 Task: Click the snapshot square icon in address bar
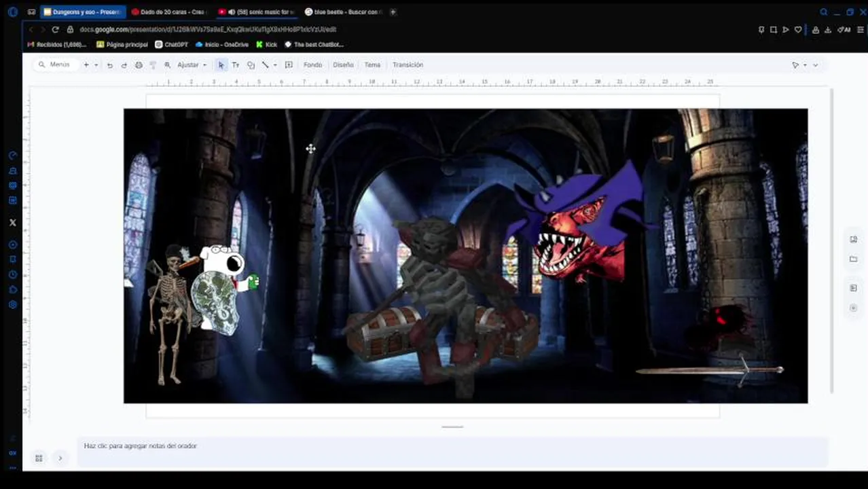pos(774,30)
